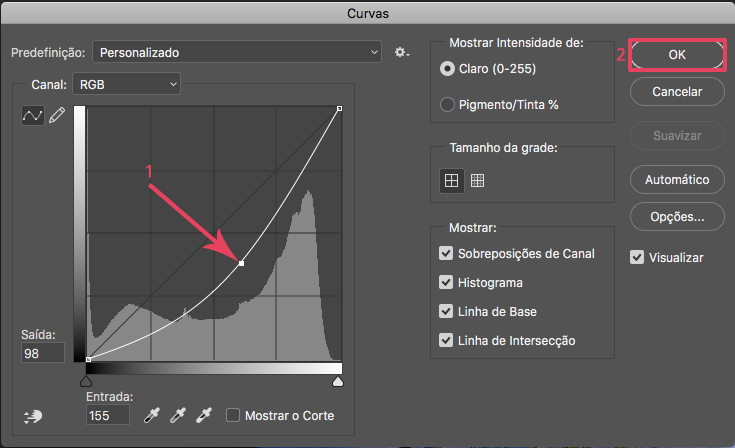
Task: Click the Entrada input value field
Action: pyautogui.click(x=108, y=415)
